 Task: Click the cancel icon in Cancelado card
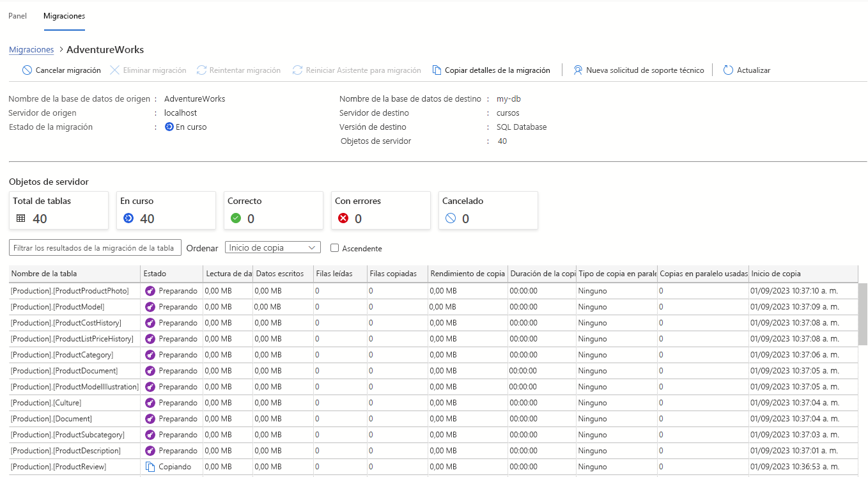pos(450,218)
